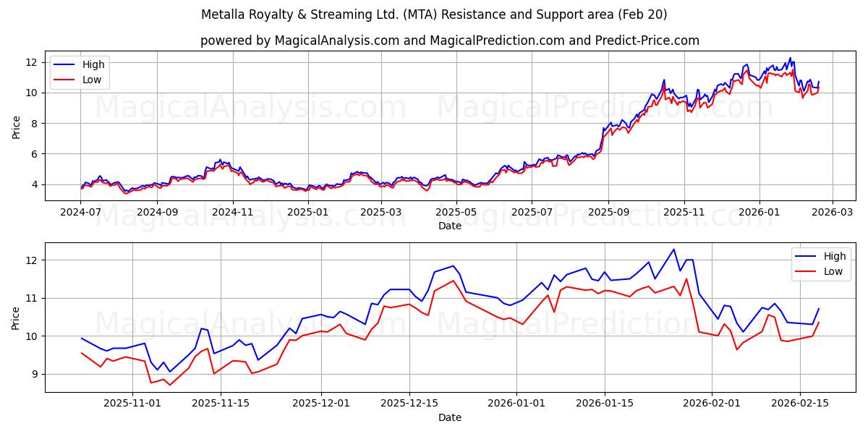868x434 pixels.
Task: Click the top chart 'Date' axis label
Action: 450,226
